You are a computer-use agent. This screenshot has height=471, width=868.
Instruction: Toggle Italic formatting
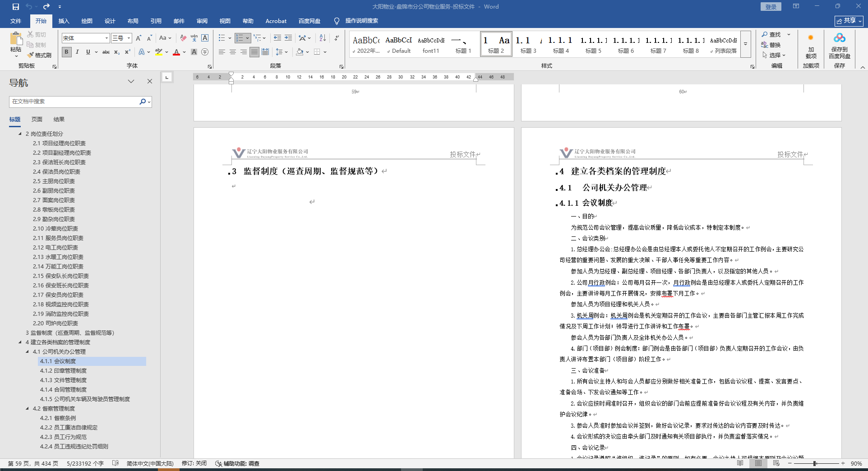(x=77, y=52)
